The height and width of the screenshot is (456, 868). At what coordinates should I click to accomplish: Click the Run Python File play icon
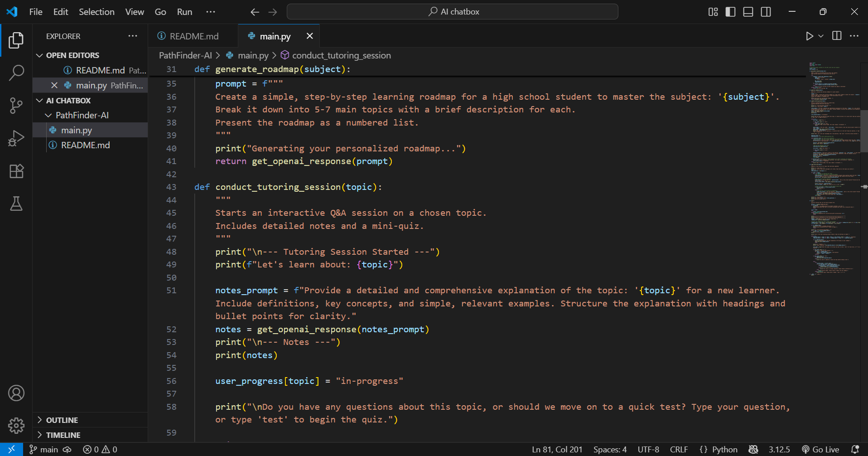[809, 36]
